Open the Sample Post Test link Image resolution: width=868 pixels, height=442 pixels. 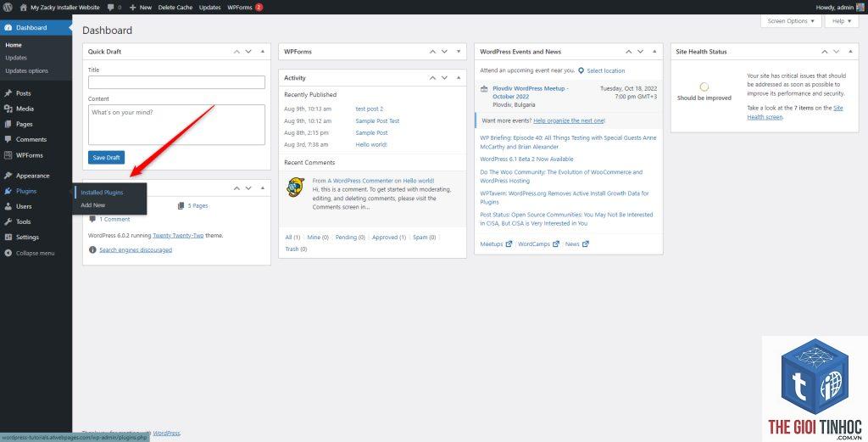click(x=377, y=120)
